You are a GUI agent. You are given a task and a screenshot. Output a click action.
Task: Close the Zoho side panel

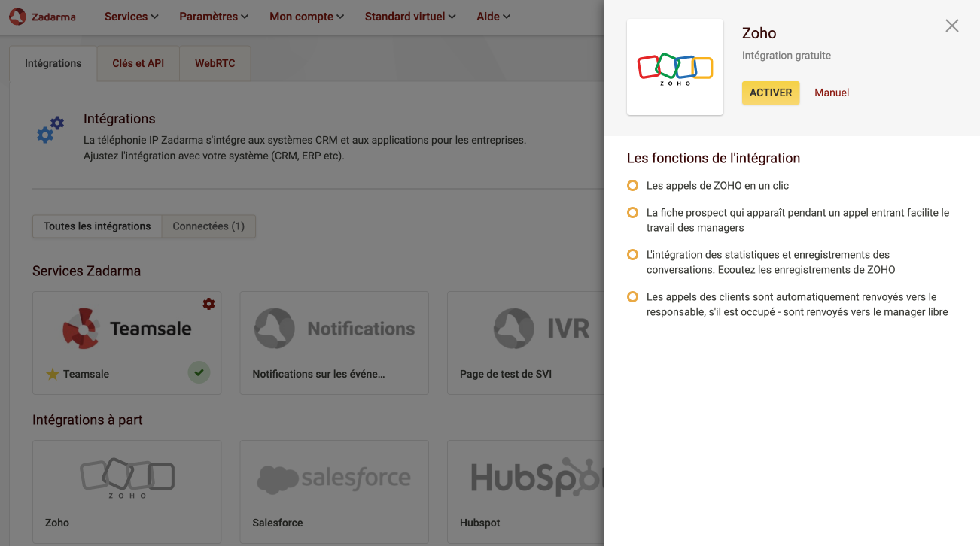(x=952, y=26)
